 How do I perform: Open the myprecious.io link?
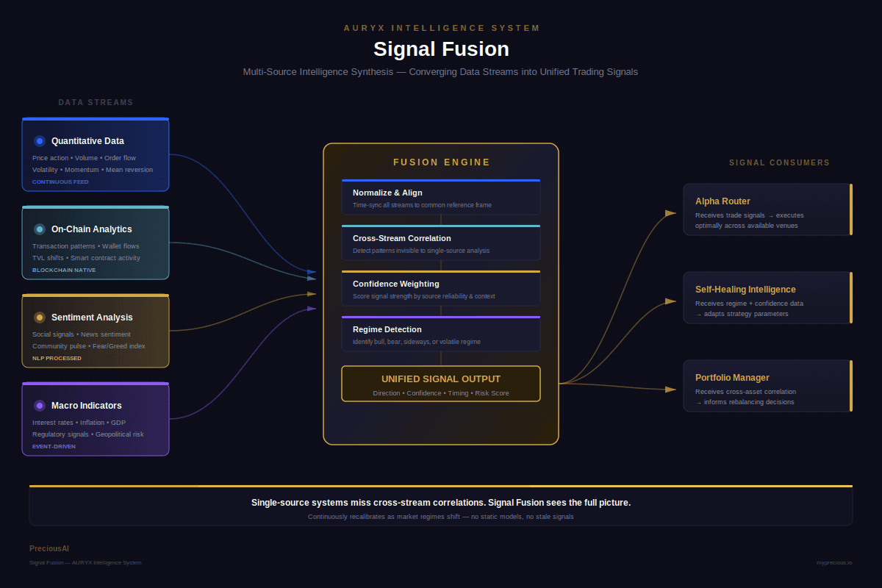click(x=835, y=562)
